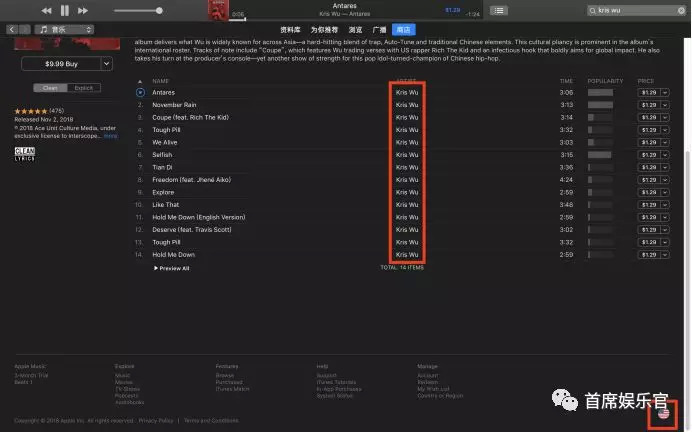
Task: Buy the album for $9.99
Action: click(61, 64)
